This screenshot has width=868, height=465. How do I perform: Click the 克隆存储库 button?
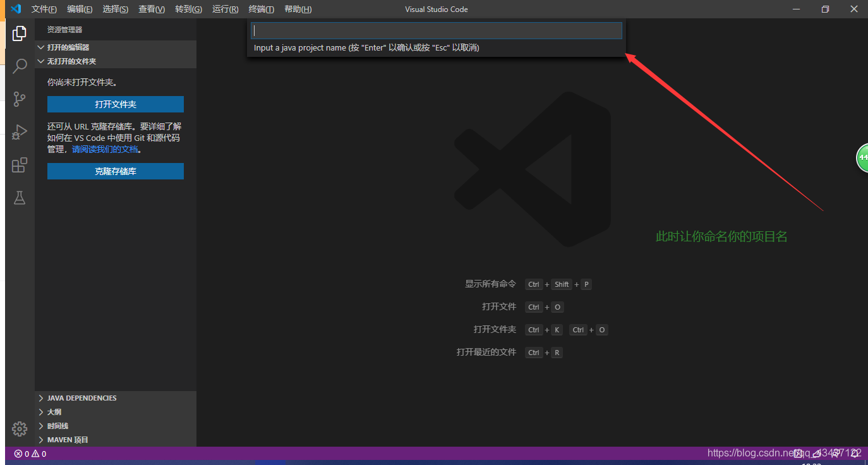pos(116,171)
